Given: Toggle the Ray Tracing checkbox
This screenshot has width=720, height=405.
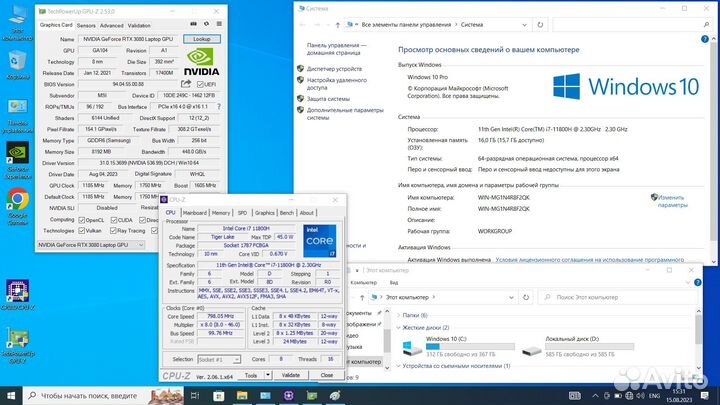Looking at the screenshot, I should click(113, 231).
